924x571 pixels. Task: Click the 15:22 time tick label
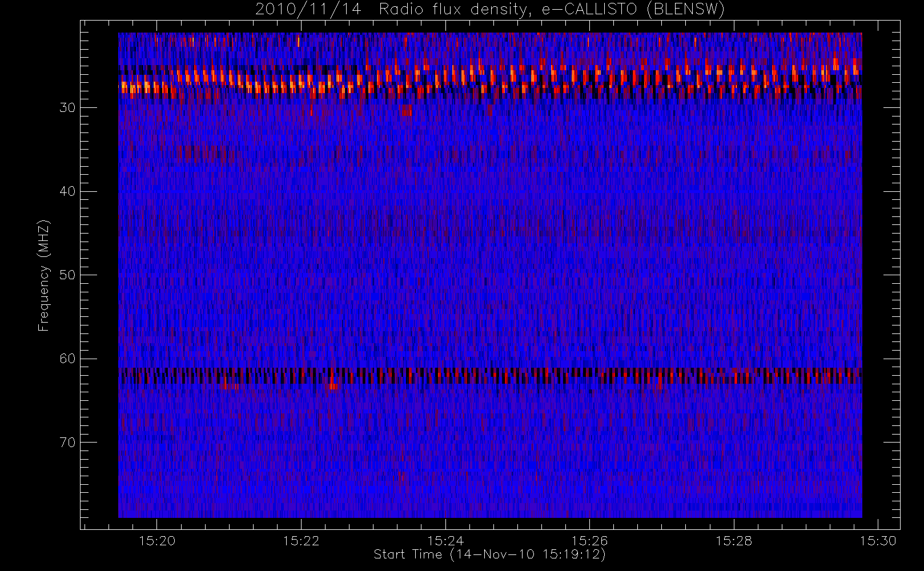(301, 541)
